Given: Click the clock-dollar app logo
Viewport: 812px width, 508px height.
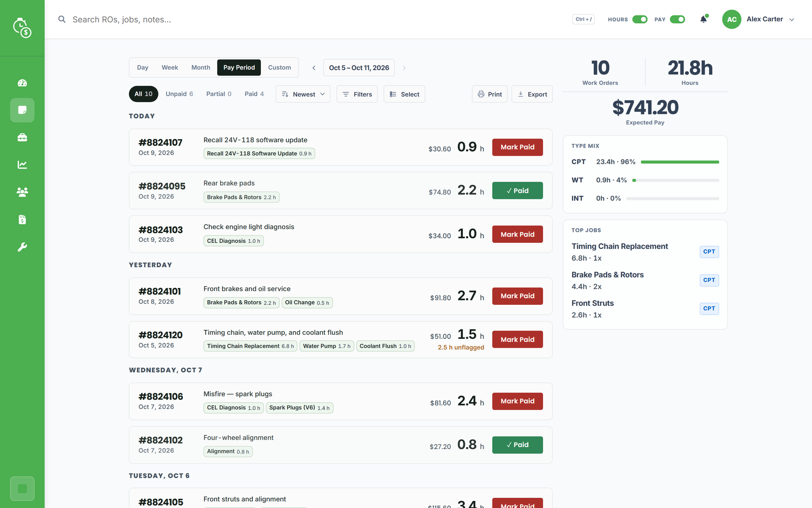Looking at the screenshot, I should click(22, 28).
